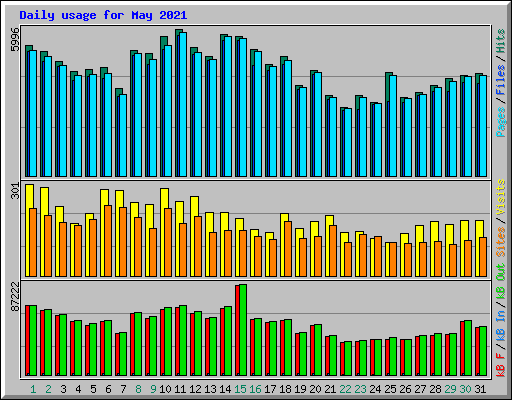
Task: Select day label 2 on x-axis
Action: [48, 389]
